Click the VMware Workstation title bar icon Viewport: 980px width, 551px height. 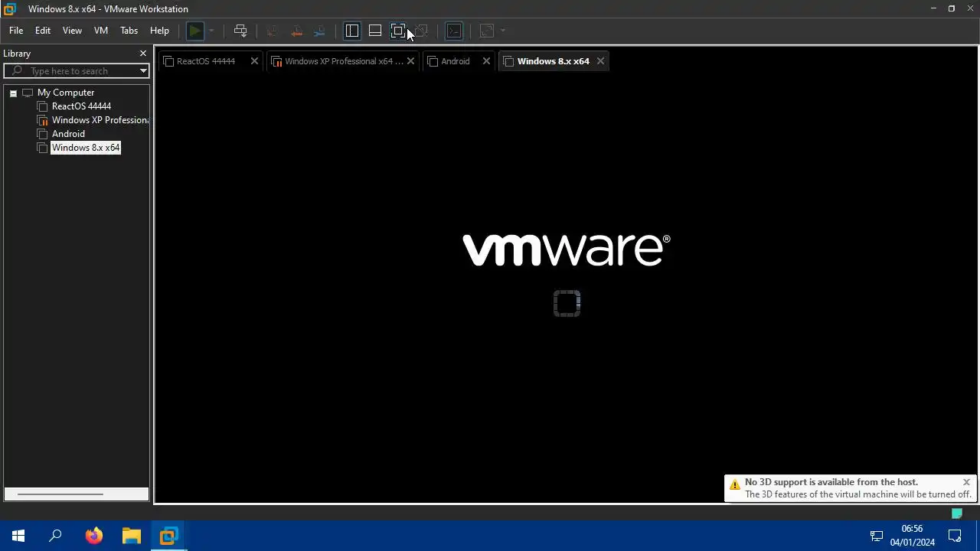(10, 9)
